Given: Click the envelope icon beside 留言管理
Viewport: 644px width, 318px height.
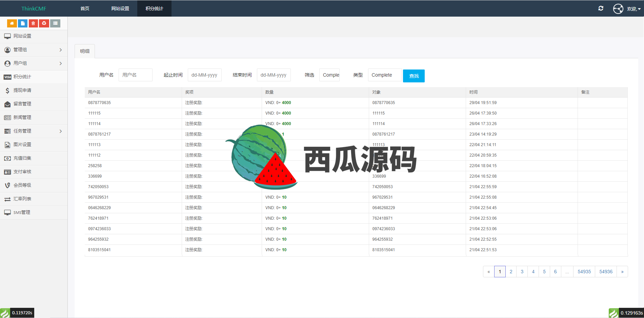Looking at the screenshot, I should [x=7, y=104].
